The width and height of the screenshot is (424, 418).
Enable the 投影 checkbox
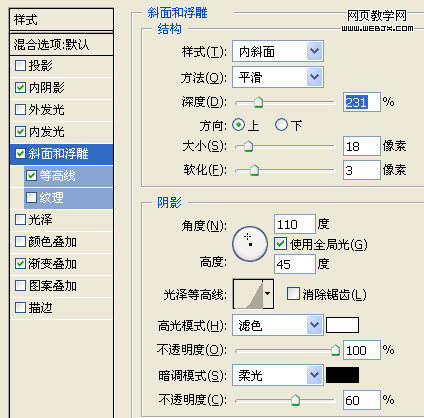click(x=20, y=66)
